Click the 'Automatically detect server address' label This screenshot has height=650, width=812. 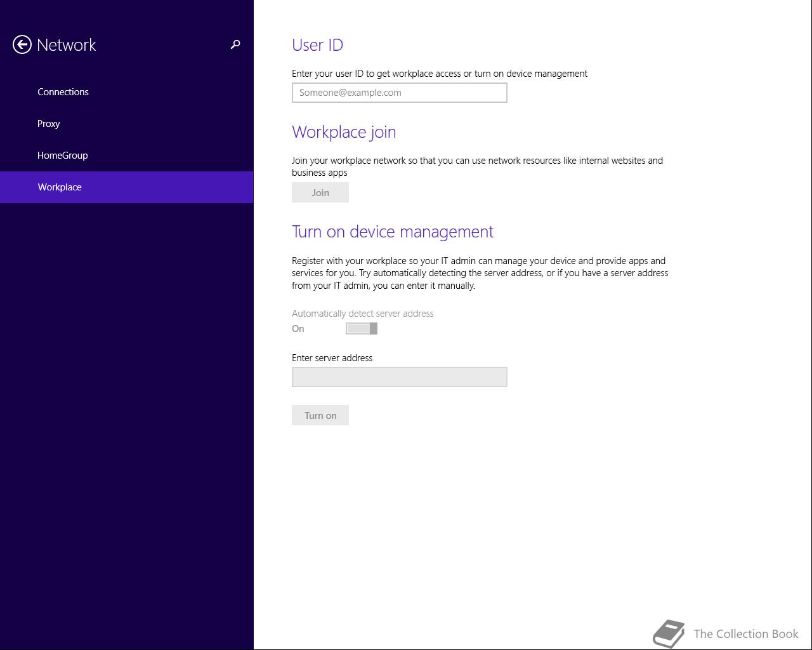point(363,314)
